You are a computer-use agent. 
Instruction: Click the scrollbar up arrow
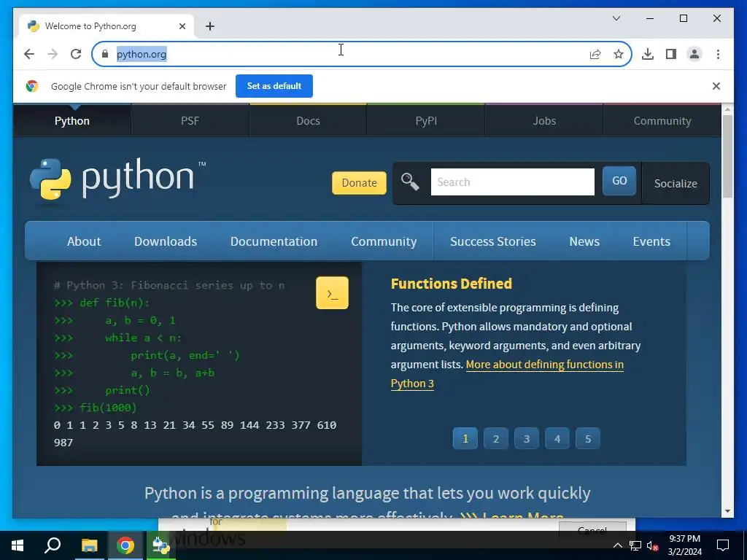[727, 110]
